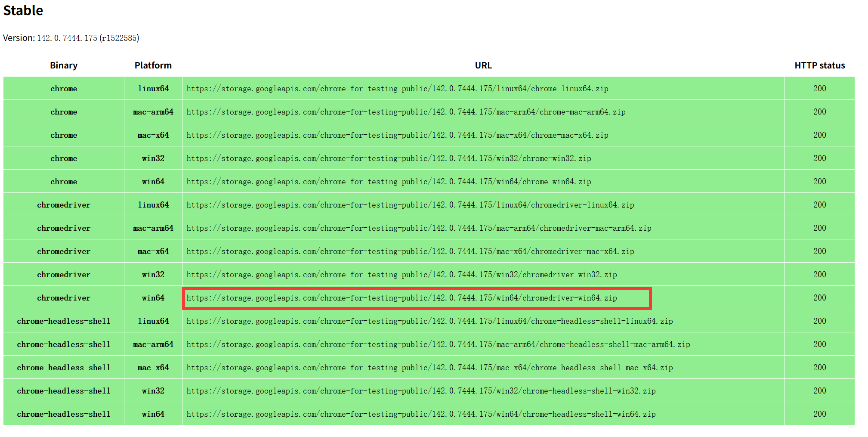Click the chrome-headless-shell mac-arm64 zip URL

point(438,344)
